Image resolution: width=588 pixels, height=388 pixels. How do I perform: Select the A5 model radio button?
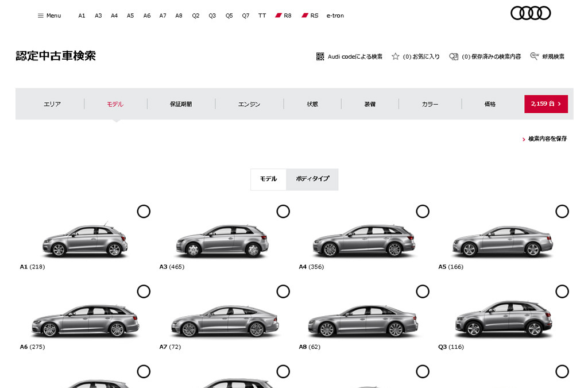562,212
